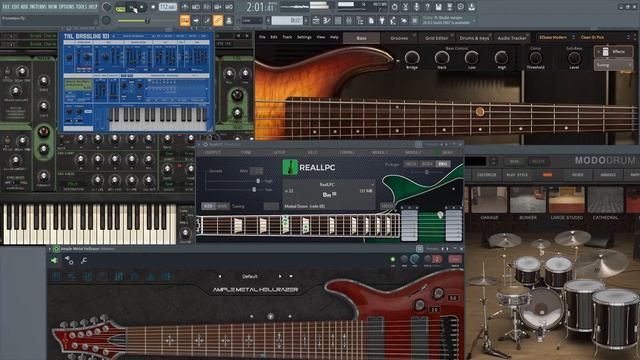
Task: Click the question mark help icon in toolbar
Action: coord(427,7)
